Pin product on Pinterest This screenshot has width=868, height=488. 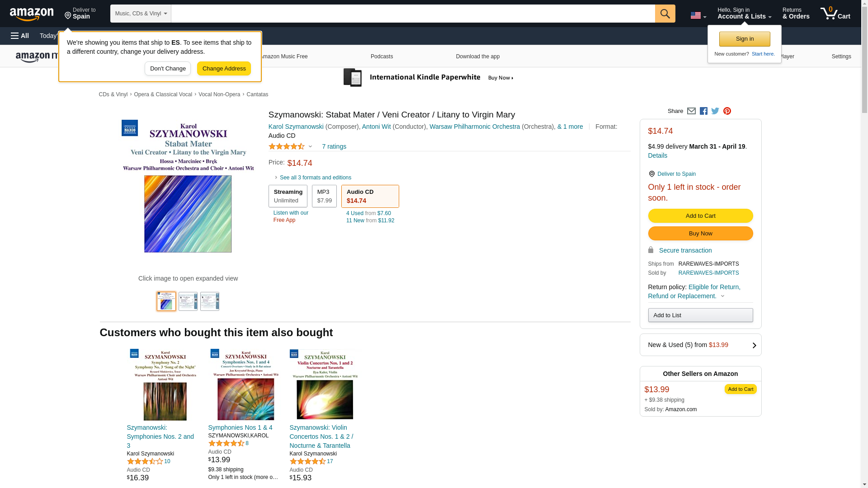coord(727,111)
